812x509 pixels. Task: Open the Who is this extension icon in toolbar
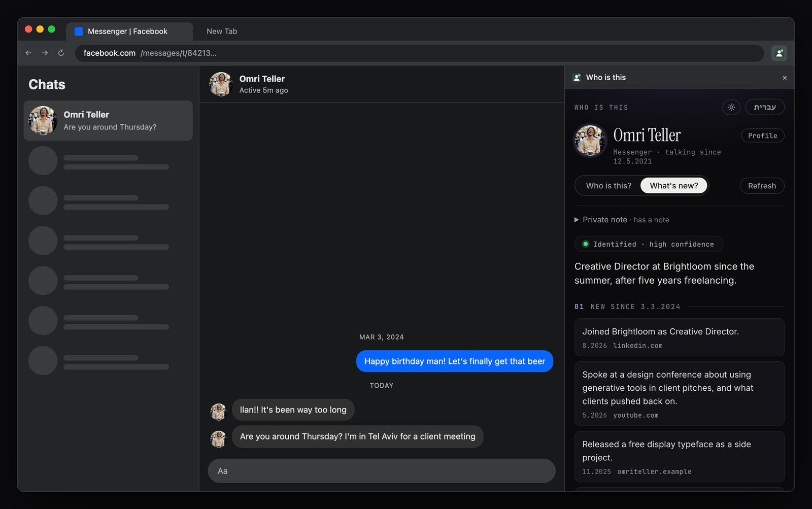(779, 53)
